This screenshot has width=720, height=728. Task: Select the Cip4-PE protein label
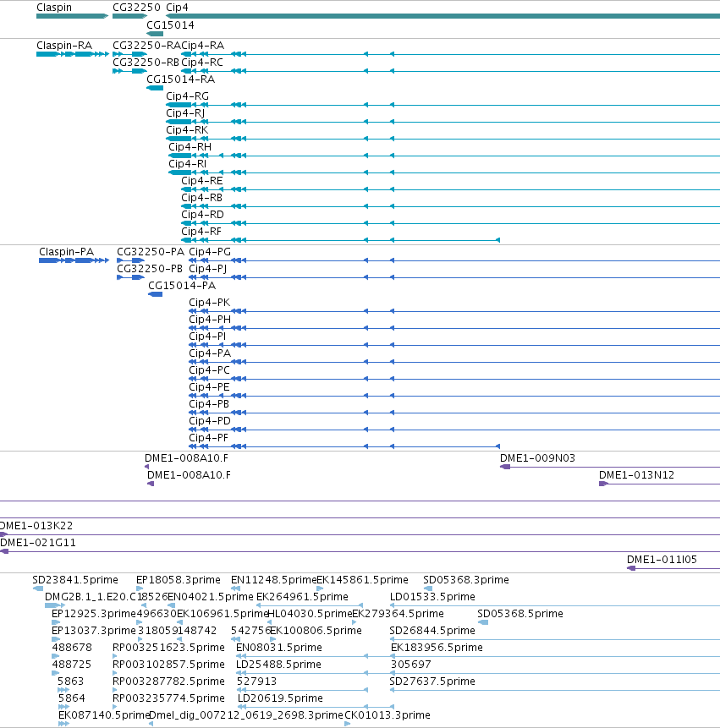[x=209, y=386]
